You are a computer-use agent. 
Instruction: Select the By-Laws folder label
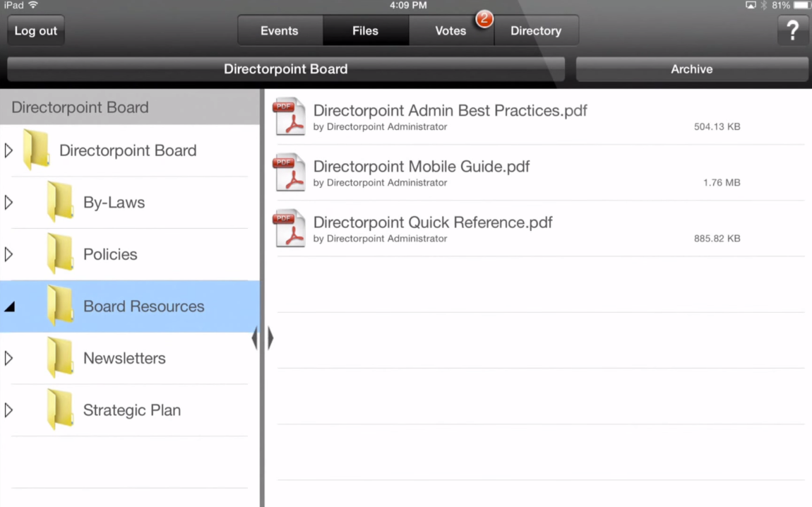click(x=114, y=202)
